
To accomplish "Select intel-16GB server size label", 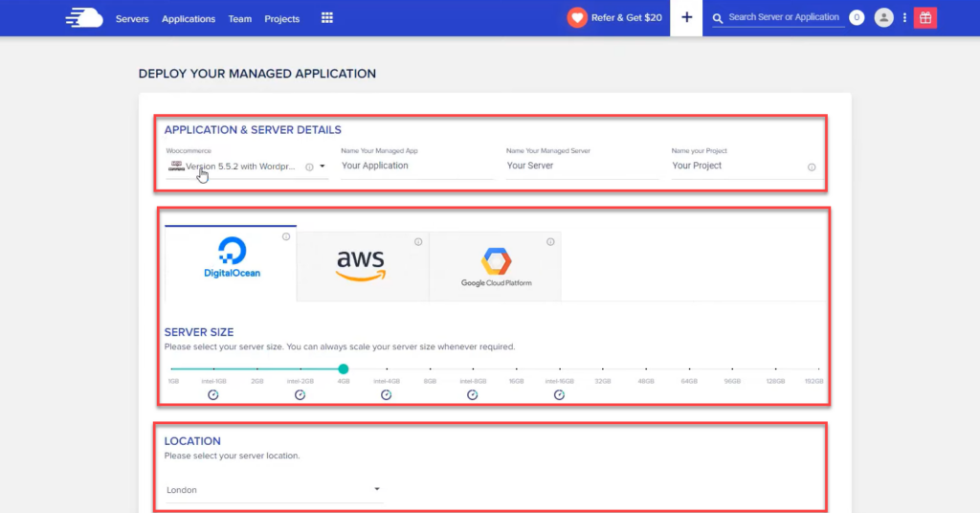I will (559, 381).
